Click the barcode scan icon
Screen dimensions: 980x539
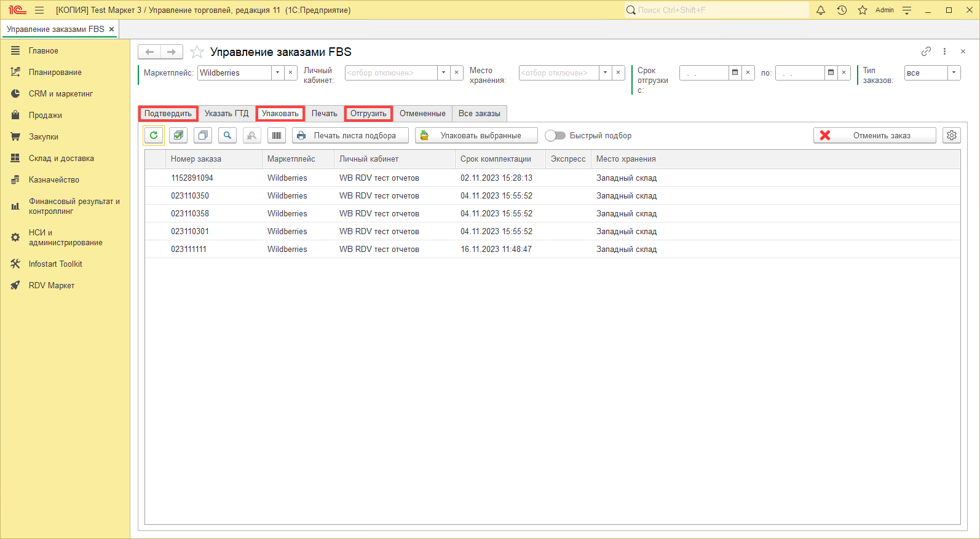coord(277,135)
